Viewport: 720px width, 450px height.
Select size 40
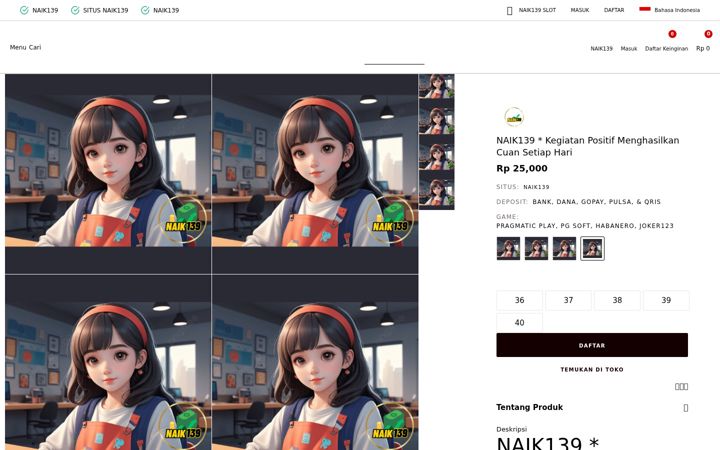(519, 323)
